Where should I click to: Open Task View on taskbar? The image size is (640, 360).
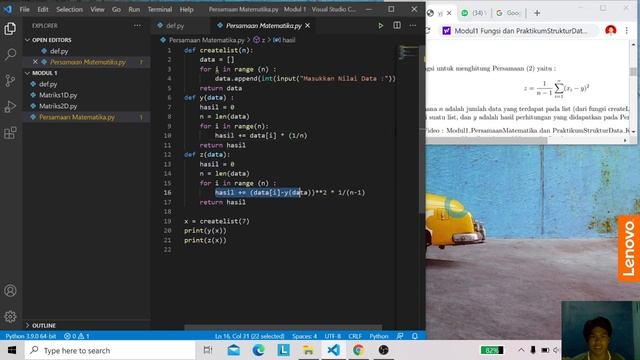tap(208, 350)
